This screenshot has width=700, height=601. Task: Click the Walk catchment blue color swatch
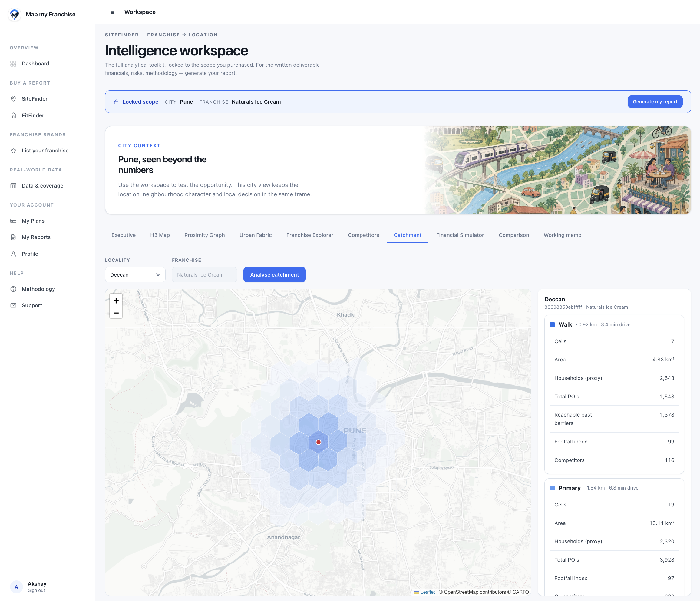[x=552, y=324]
